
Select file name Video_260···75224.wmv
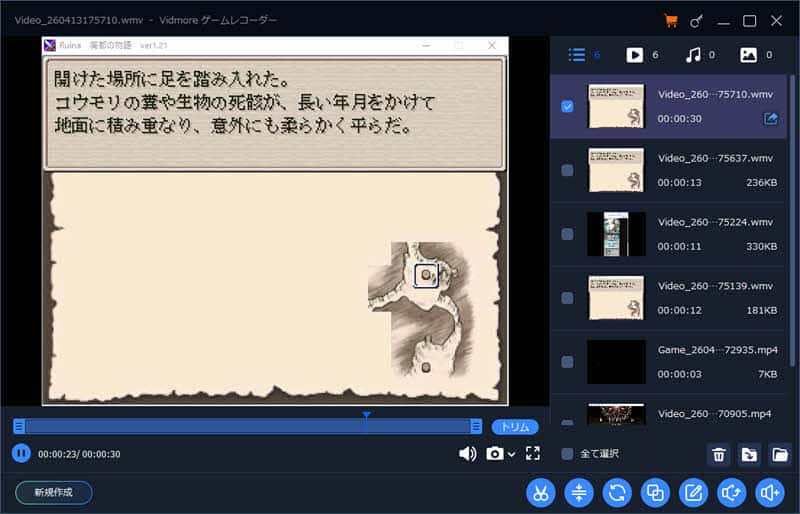(715, 222)
